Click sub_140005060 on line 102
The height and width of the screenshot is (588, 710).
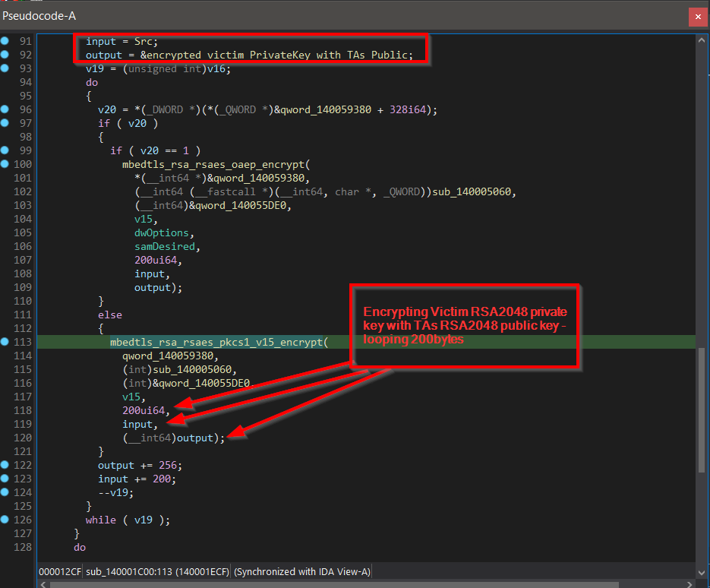coord(472,191)
